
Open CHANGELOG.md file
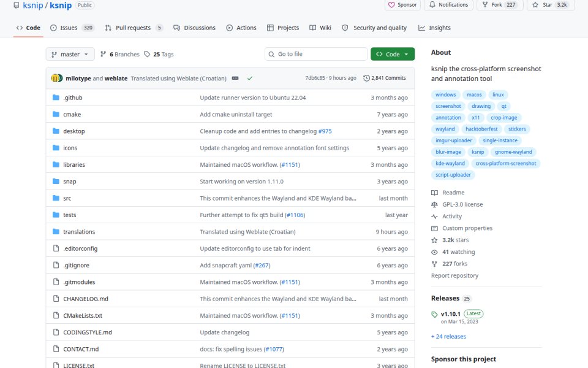coord(86,299)
